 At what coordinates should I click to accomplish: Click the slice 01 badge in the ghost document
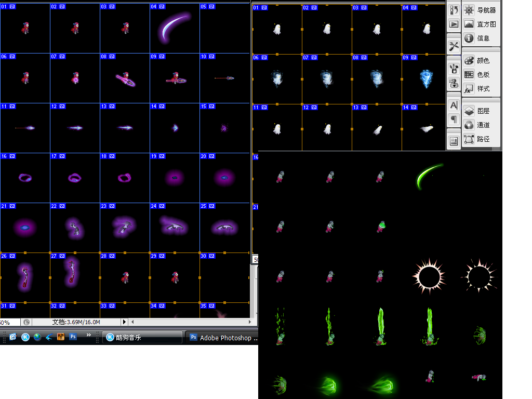[x=260, y=7]
